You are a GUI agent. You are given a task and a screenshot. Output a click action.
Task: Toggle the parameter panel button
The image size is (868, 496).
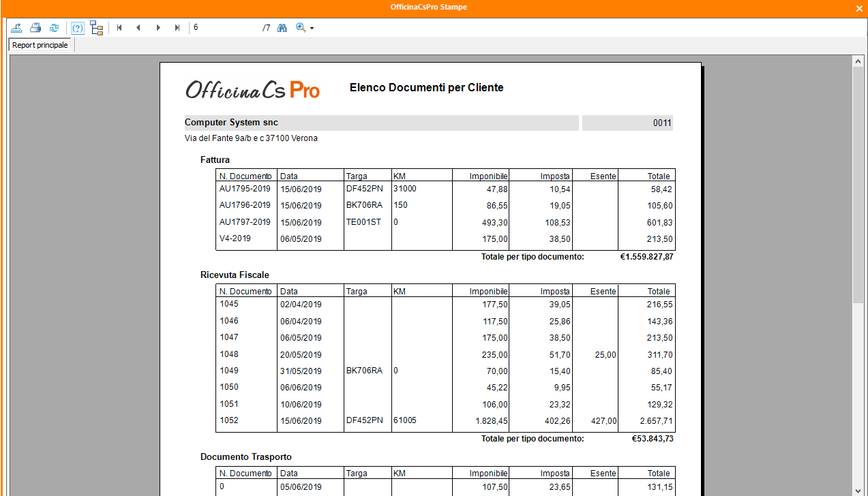click(x=78, y=28)
